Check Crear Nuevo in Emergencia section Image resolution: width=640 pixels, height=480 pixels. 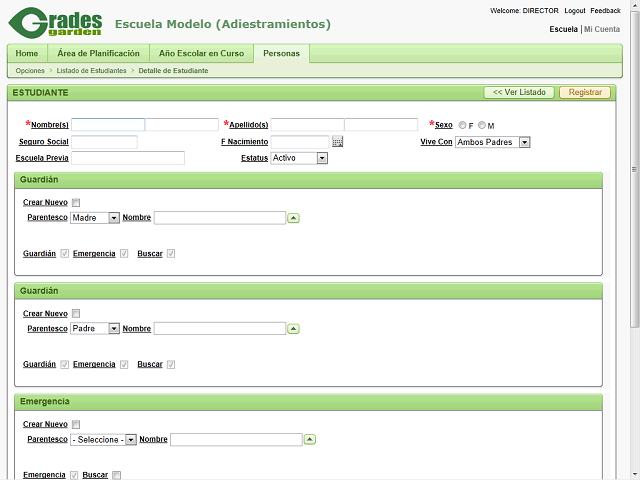point(76,424)
